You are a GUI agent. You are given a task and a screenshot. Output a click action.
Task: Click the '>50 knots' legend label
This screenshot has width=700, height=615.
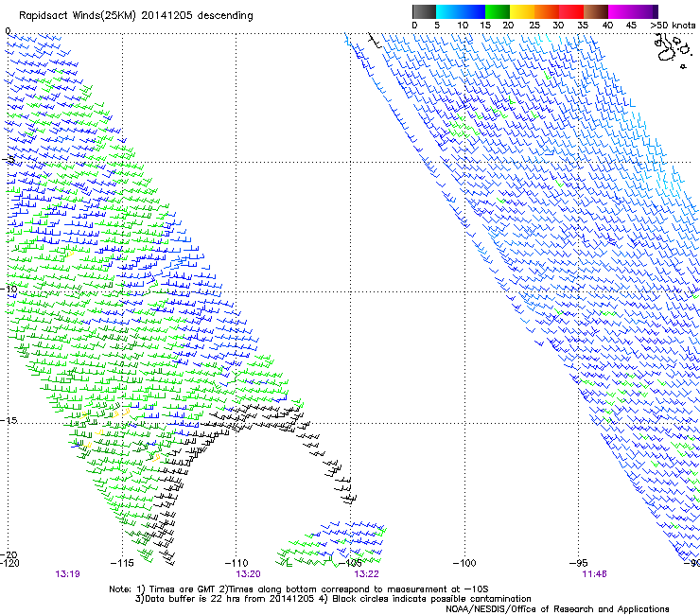tap(673, 26)
